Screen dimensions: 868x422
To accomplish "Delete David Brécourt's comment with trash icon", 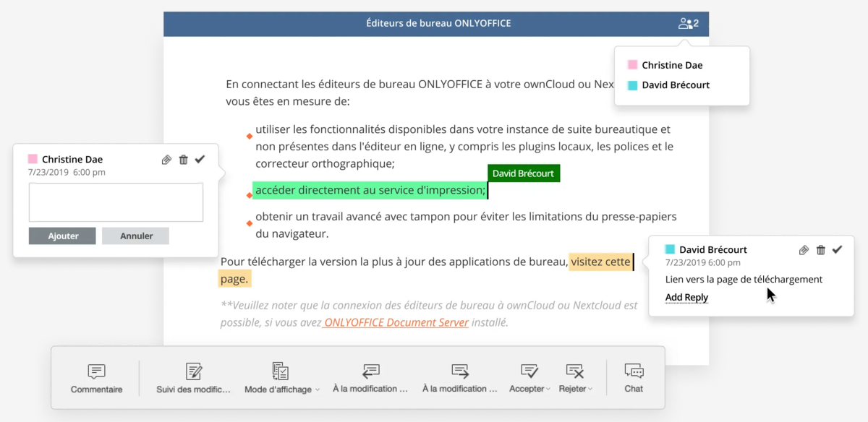I will tap(821, 250).
